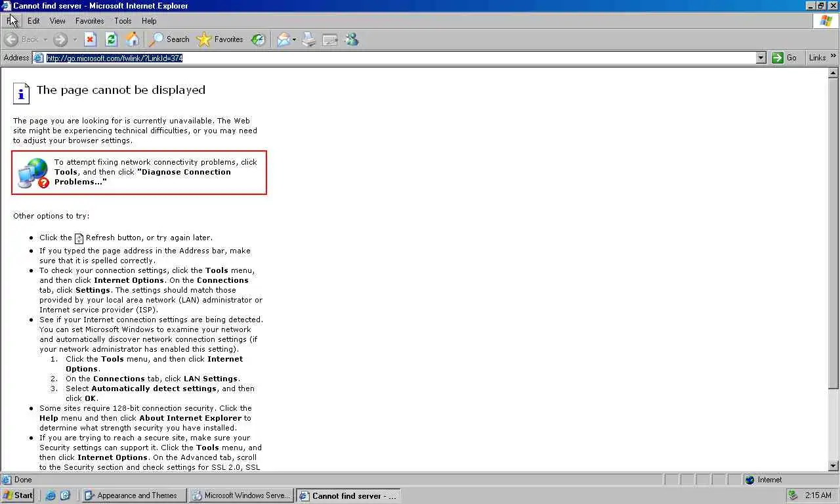Click the vertical scrollbar thumb
Image resolution: width=840 pixels, height=504 pixels.
[x=834, y=233]
